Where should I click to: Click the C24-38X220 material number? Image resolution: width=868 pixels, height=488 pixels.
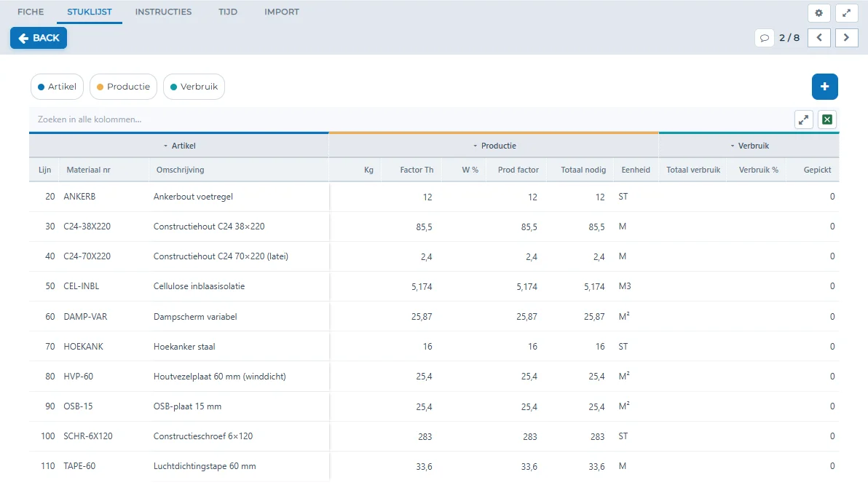tap(87, 227)
